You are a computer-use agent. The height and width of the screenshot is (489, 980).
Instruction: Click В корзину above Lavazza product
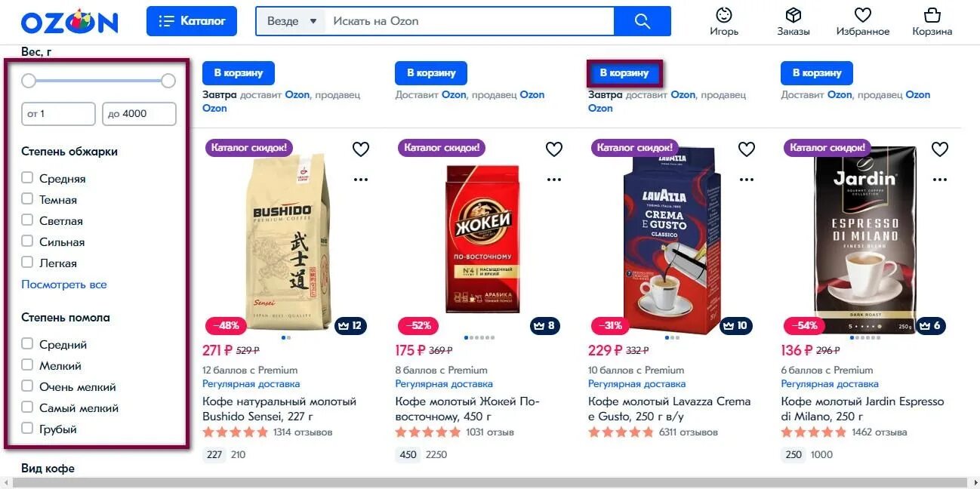[624, 73]
